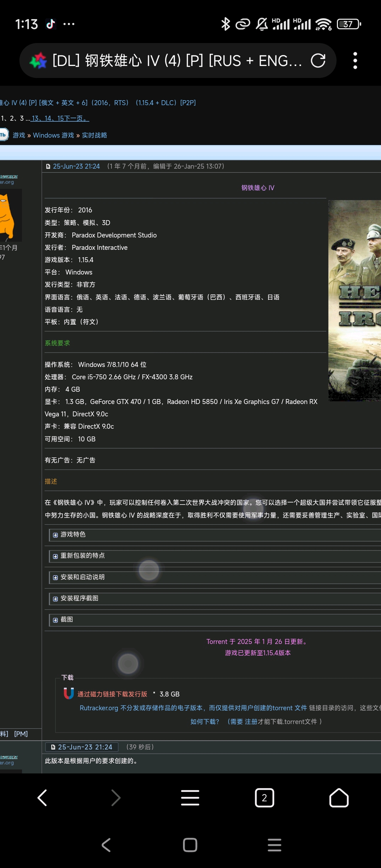
Task: Tap the address bar page title
Action: click(177, 61)
